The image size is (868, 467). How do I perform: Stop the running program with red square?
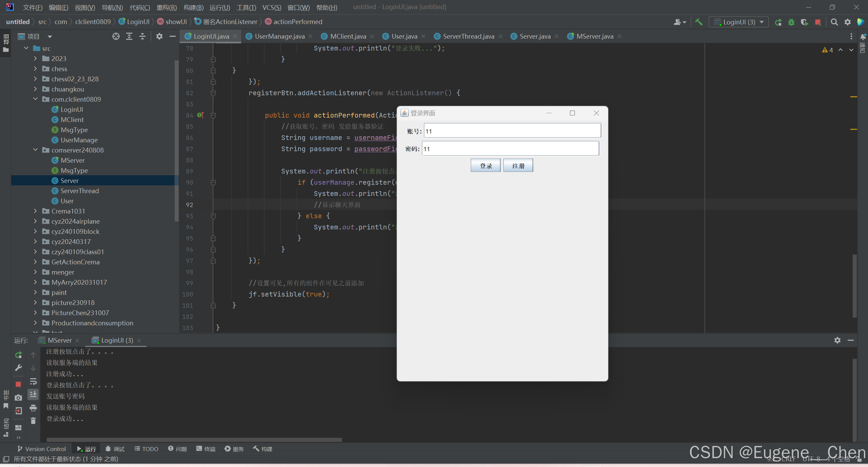click(x=817, y=22)
